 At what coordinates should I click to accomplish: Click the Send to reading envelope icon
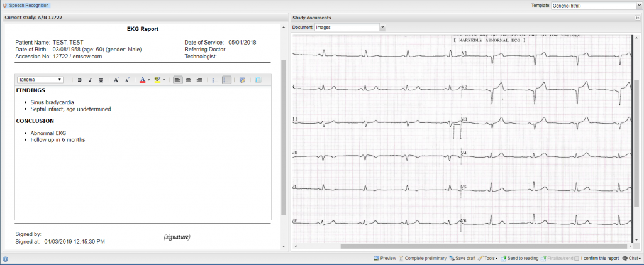pos(503,259)
